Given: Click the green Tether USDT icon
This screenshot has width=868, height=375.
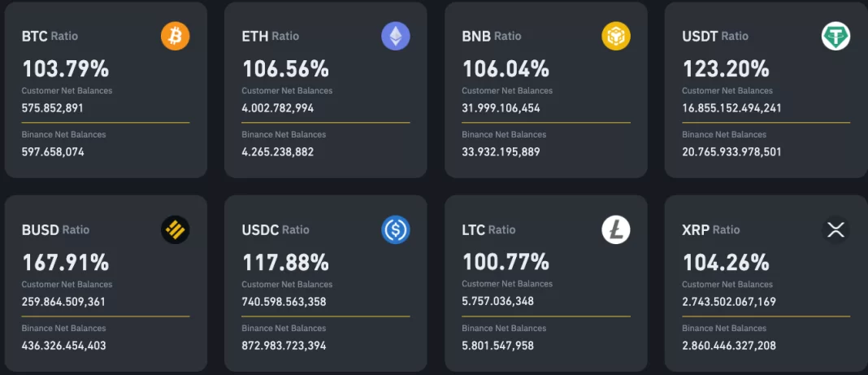Looking at the screenshot, I should tap(835, 36).
